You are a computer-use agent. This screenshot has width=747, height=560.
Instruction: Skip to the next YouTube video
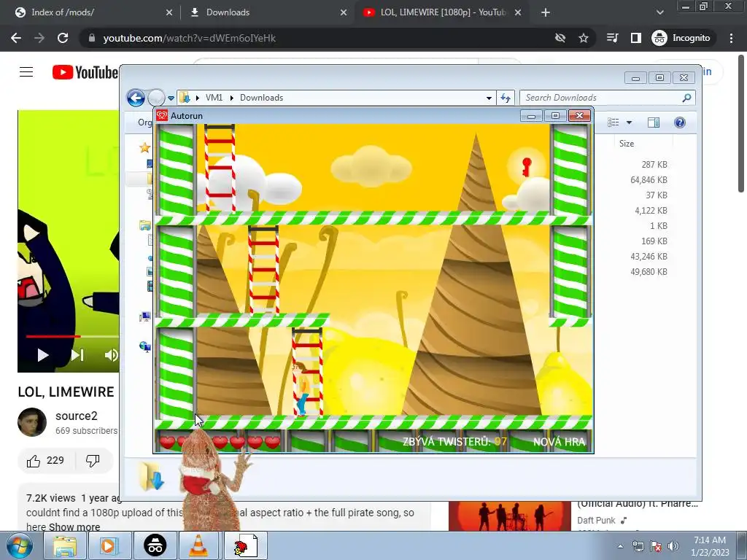[x=77, y=355]
